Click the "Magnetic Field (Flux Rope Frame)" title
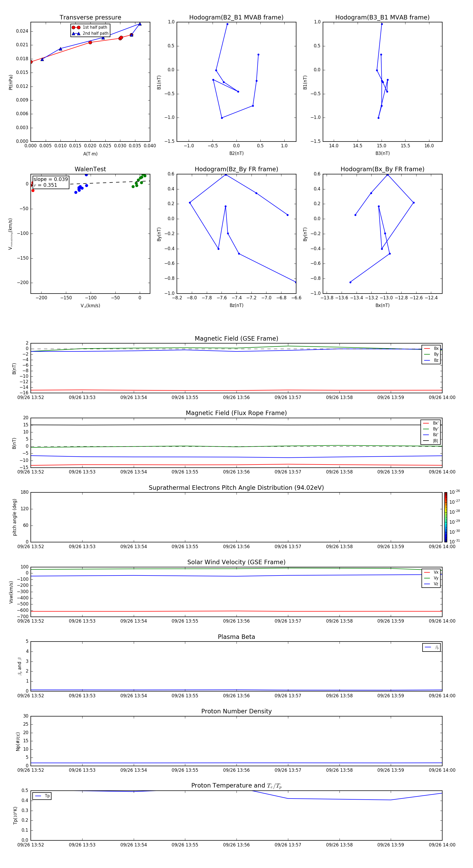This screenshot has width=473, height=868. tap(236, 413)
